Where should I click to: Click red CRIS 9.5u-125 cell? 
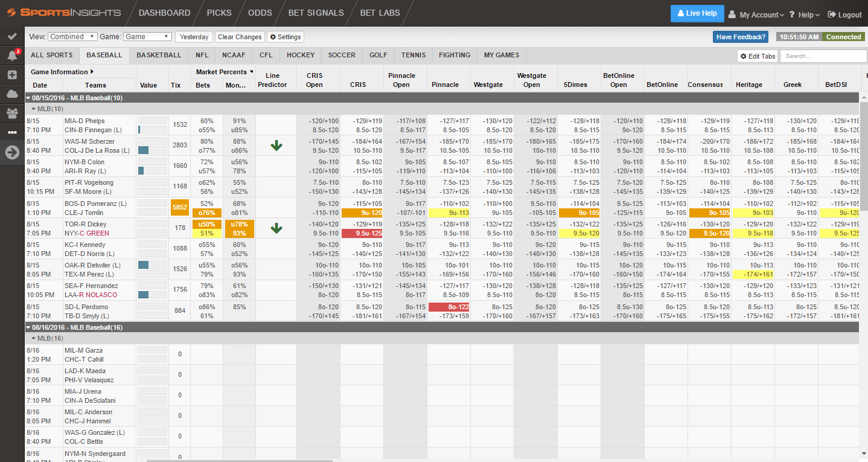click(362, 233)
